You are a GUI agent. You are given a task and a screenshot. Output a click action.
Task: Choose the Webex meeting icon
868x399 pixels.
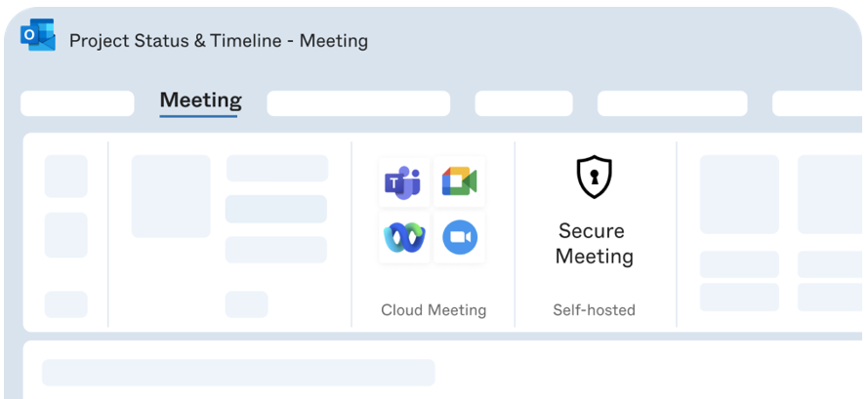coord(403,237)
